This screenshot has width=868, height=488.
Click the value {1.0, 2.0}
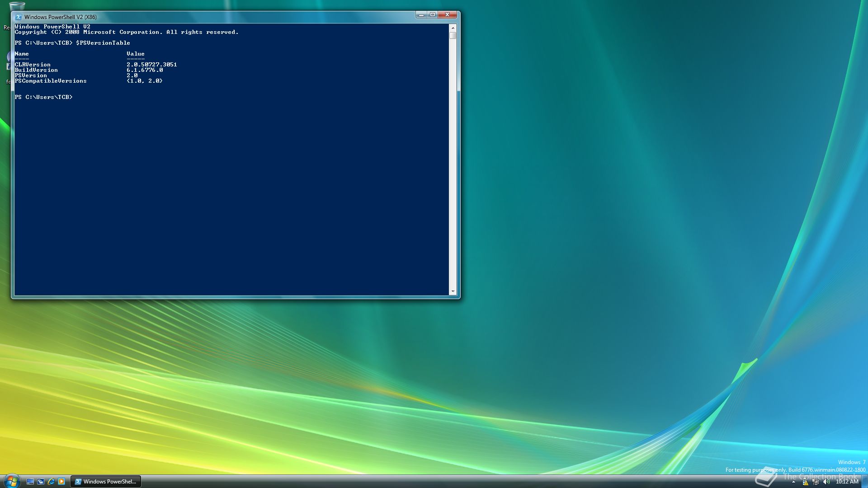(145, 81)
